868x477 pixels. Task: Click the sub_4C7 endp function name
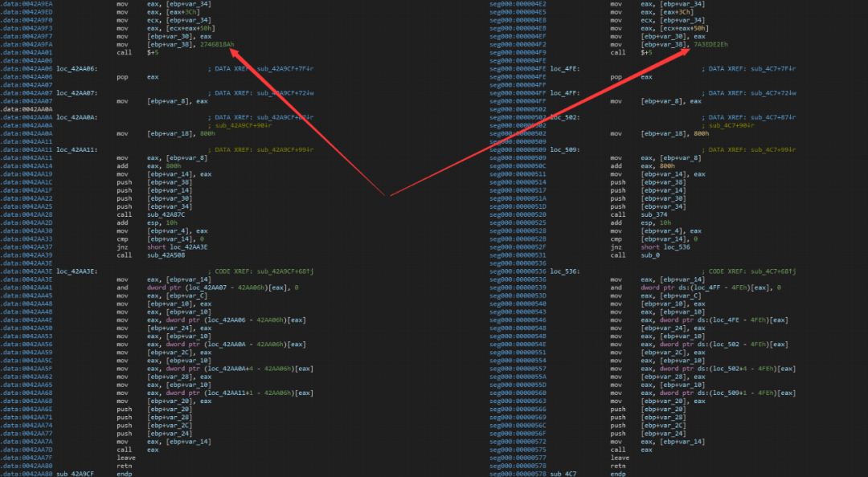click(x=563, y=475)
